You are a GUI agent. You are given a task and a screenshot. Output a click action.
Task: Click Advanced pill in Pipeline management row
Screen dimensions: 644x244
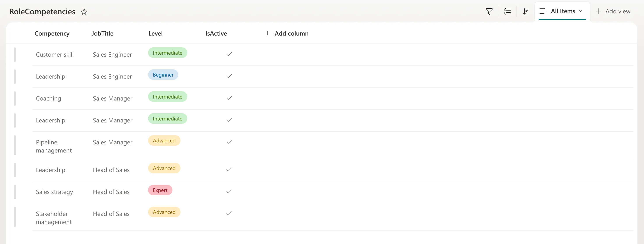pyautogui.click(x=164, y=140)
